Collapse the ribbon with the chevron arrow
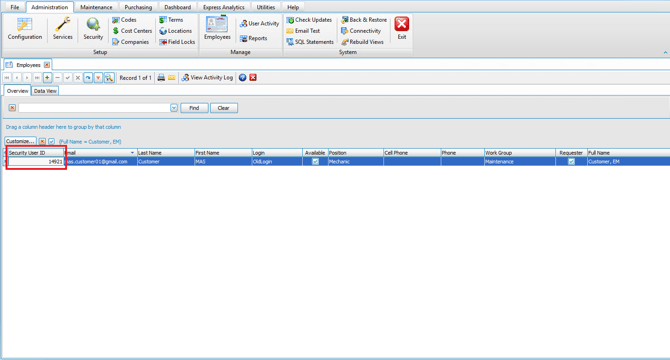670x360 pixels. (665, 52)
